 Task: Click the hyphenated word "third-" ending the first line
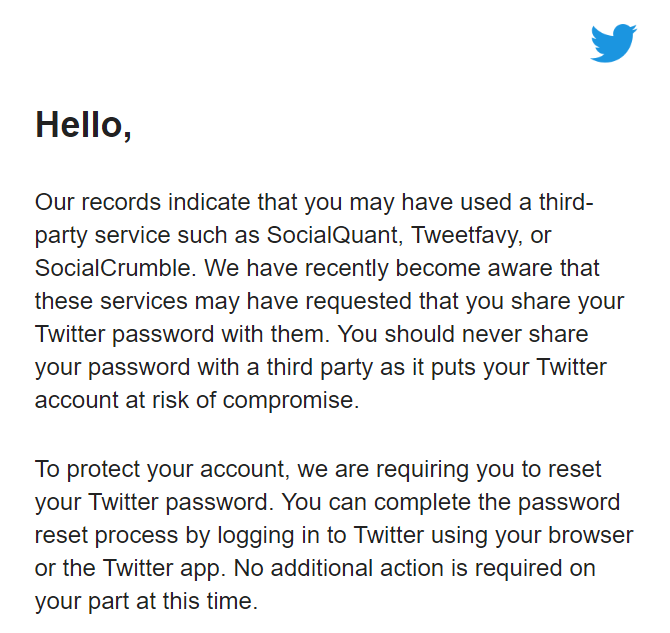(x=566, y=202)
